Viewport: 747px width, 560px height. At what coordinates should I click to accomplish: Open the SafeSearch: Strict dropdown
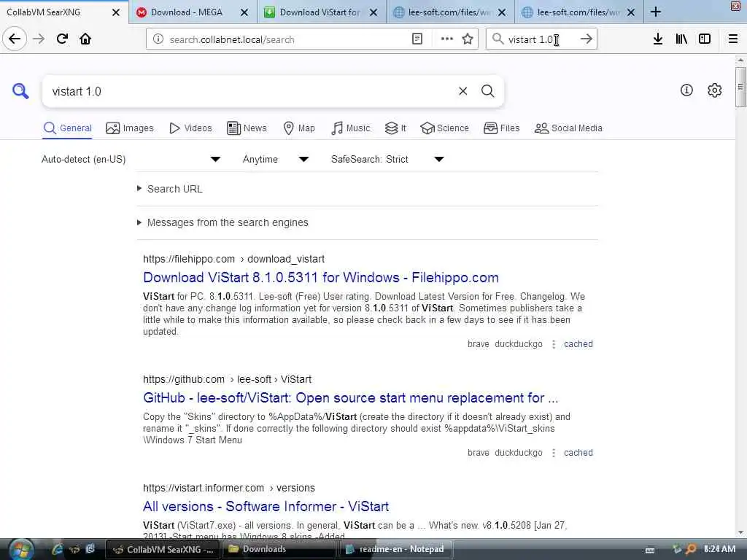click(388, 159)
